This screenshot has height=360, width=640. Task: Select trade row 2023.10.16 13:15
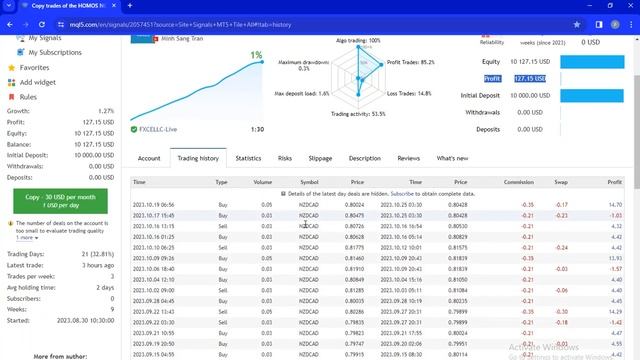[x=377, y=226]
